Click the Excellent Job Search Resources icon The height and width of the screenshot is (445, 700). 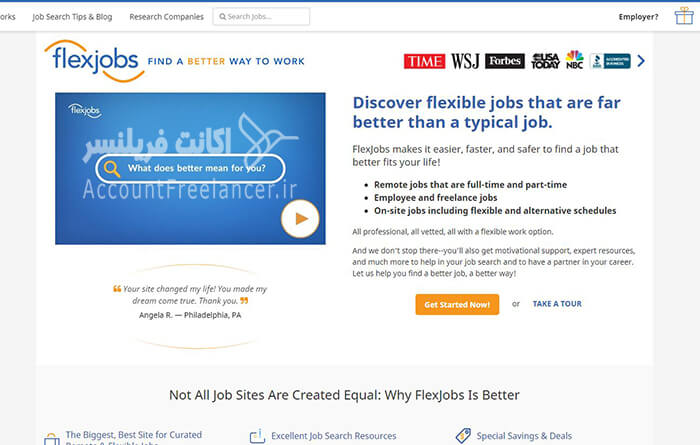point(257,436)
